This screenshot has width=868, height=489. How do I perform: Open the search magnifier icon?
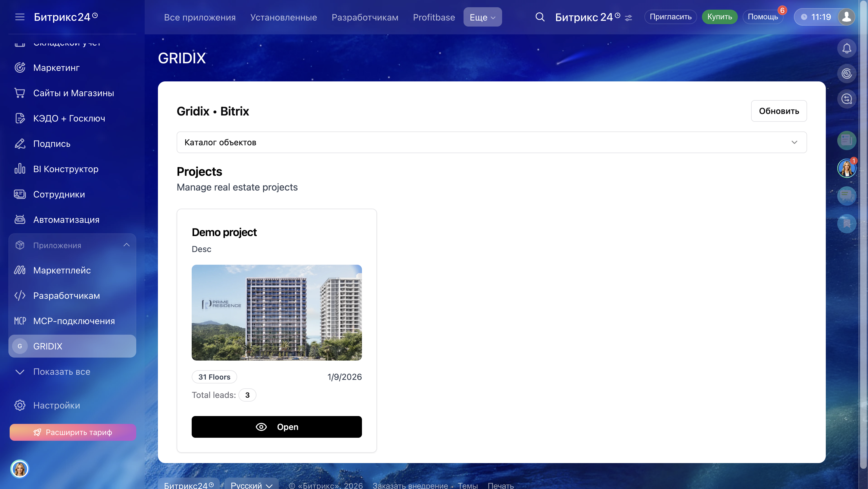(x=540, y=17)
